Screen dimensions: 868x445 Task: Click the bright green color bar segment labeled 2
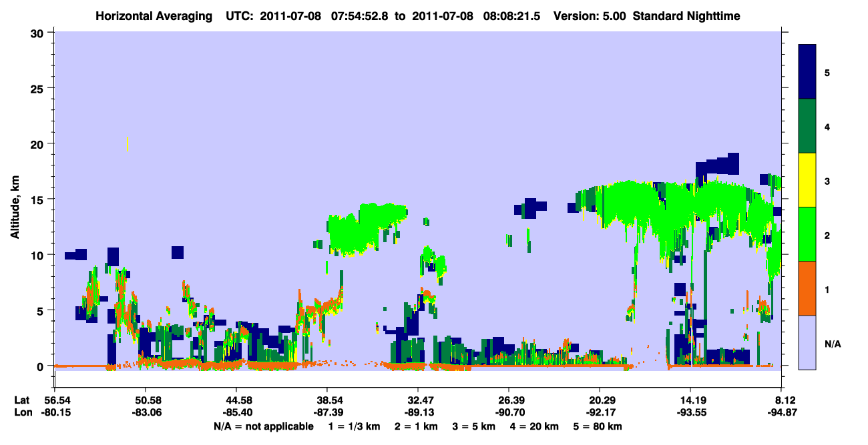(807, 234)
